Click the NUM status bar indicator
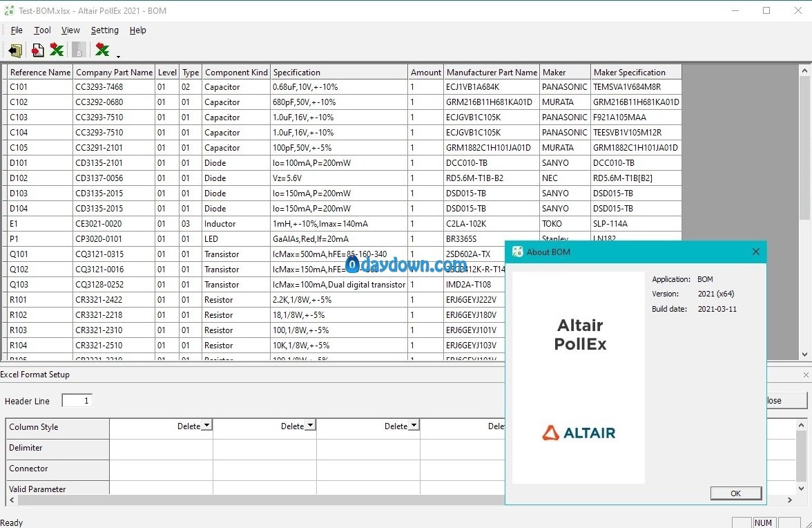The image size is (812, 528). tap(763, 522)
